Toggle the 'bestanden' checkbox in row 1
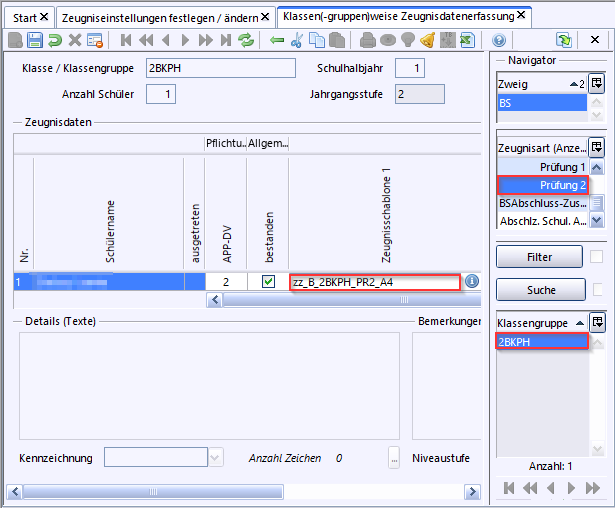 click(x=268, y=282)
